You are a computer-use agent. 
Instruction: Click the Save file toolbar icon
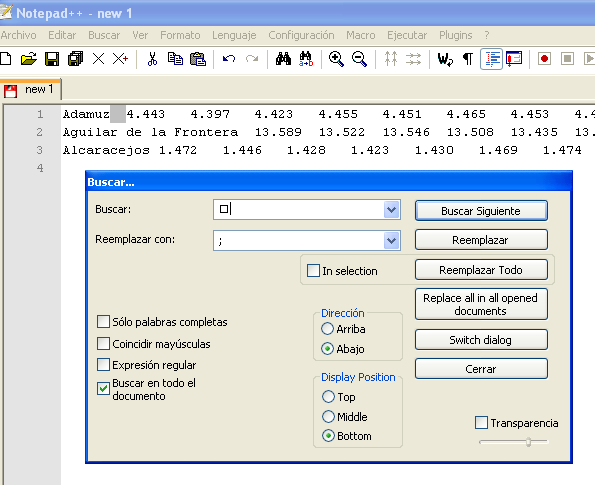pyautogui.click(x=52, y=59)
